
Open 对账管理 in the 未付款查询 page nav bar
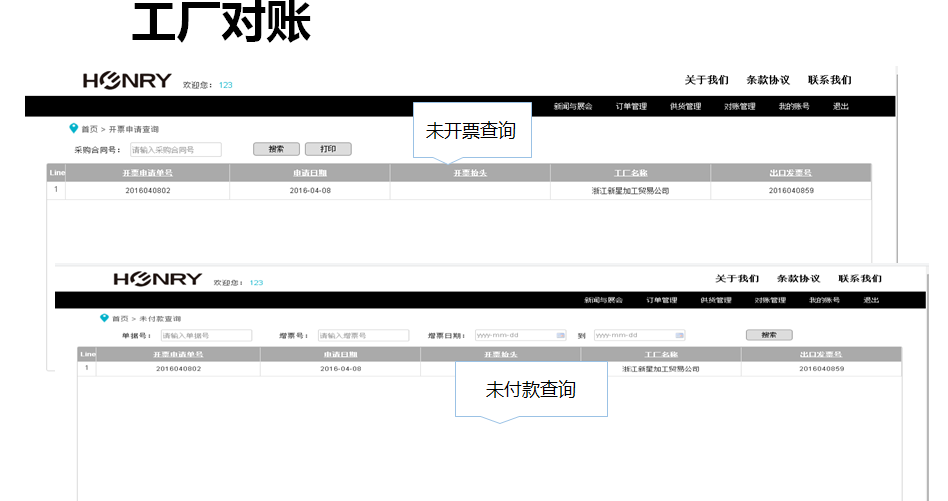coord(770,300)
